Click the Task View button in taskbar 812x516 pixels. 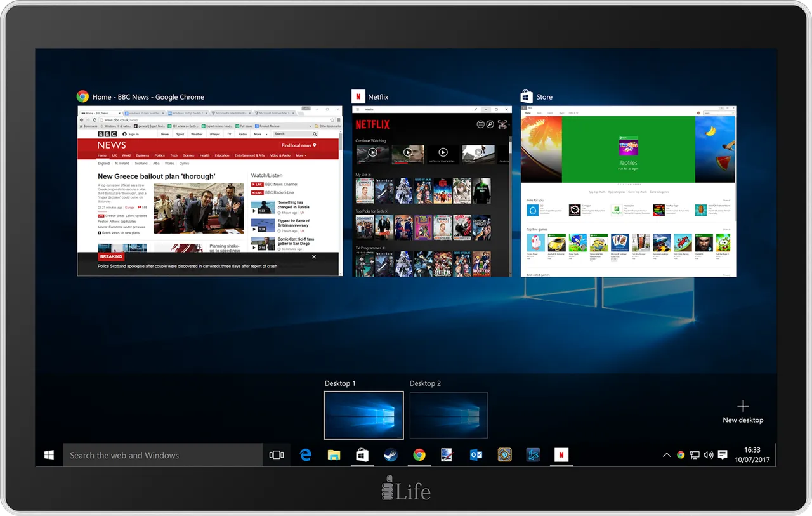[276, 454]
